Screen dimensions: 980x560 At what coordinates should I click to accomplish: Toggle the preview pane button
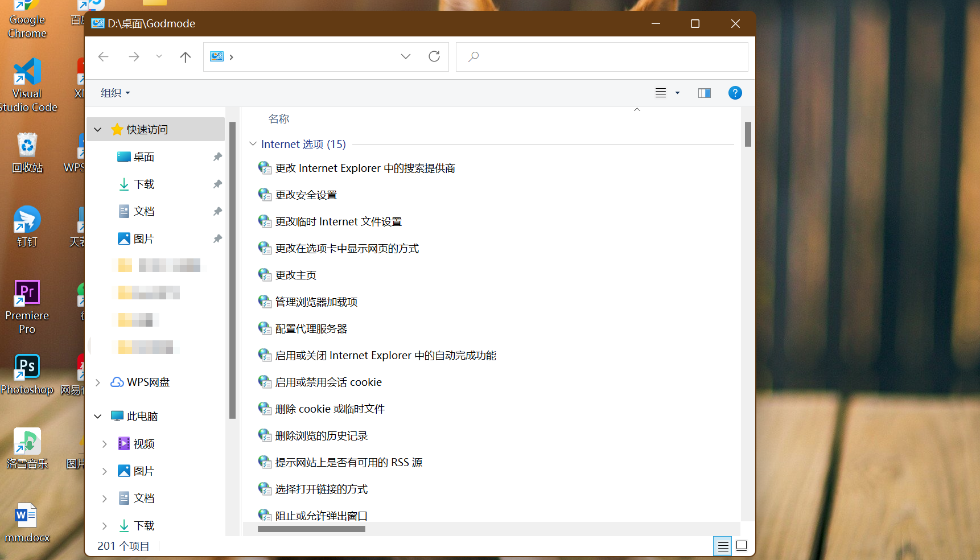pyautogui.click(x=704, y=93)
